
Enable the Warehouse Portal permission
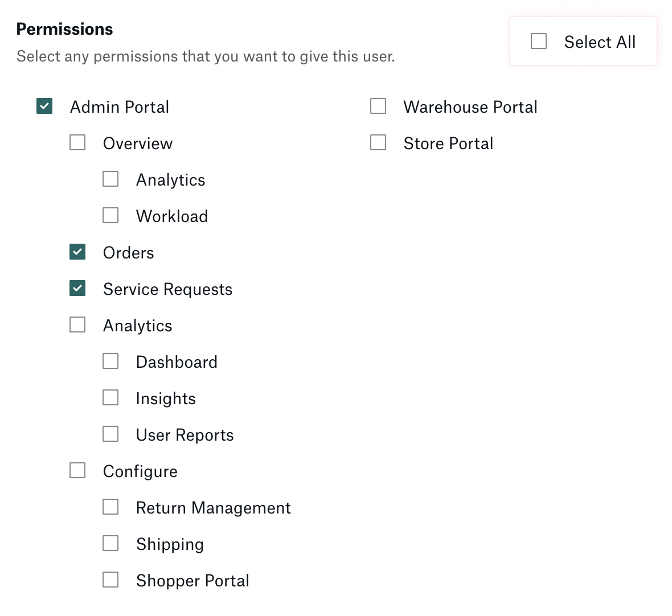click(x=378, y=106)
